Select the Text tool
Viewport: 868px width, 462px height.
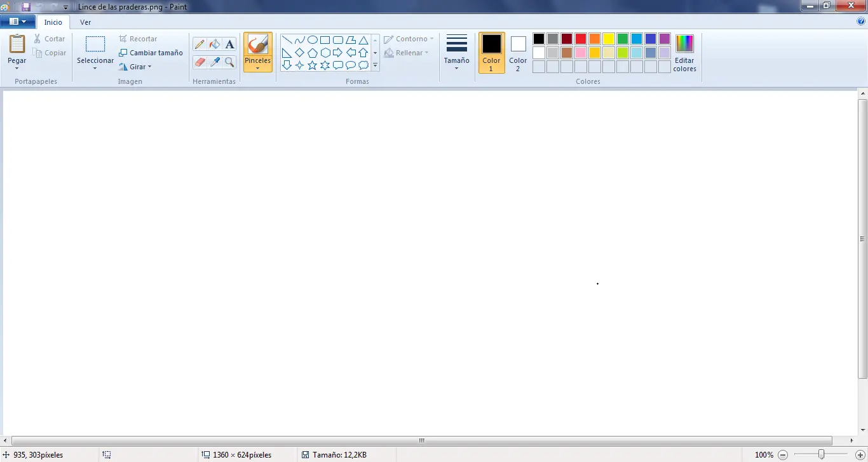[x=229, y=44]
